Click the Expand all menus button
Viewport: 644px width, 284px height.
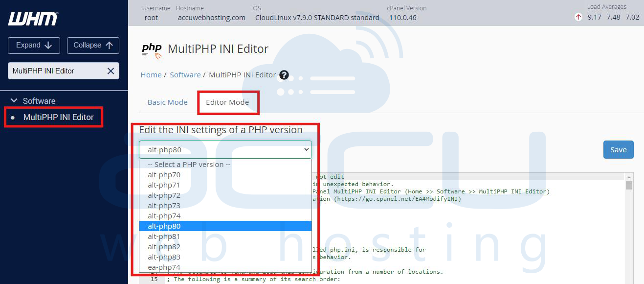(34, 45)
